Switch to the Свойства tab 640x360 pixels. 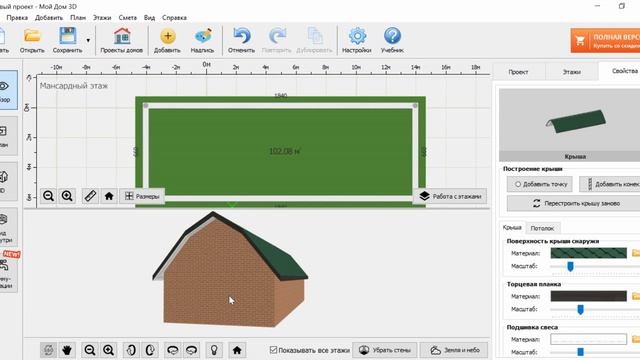pyautogui.click(x=619, y=71)
